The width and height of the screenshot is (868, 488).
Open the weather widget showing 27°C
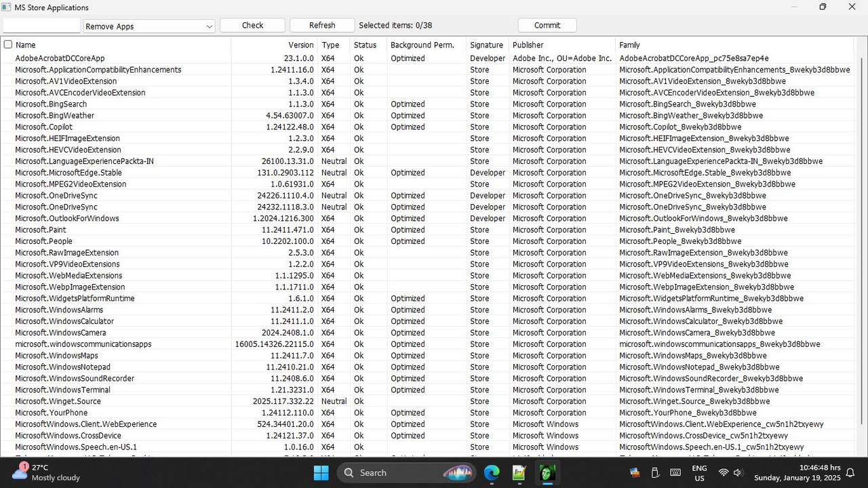pyautogui.click(x=37, y=472)
